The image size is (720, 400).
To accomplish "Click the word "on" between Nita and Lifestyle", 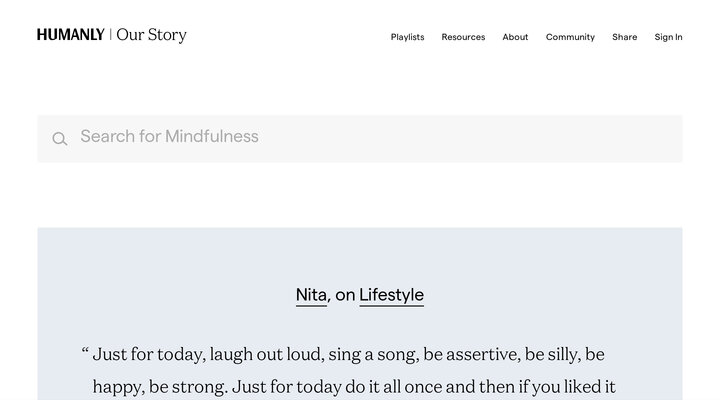I will pos(345,295).
